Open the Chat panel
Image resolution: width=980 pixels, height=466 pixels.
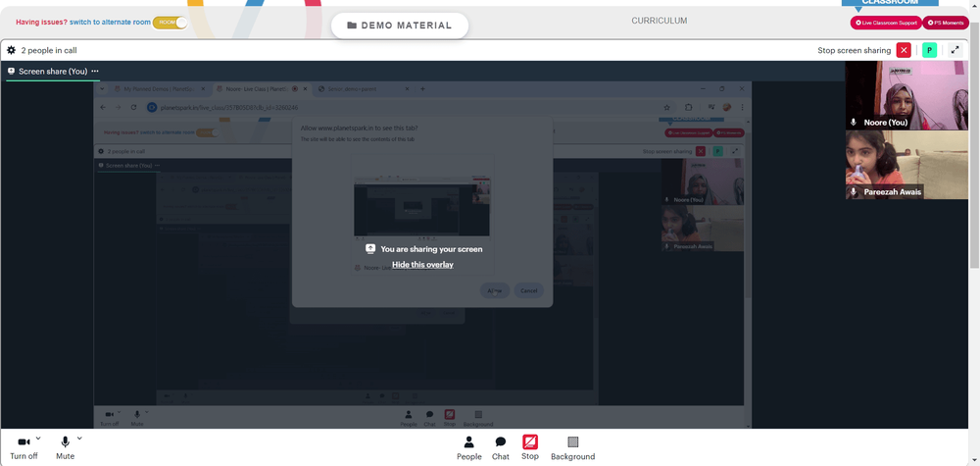click(x=501, y=448)
